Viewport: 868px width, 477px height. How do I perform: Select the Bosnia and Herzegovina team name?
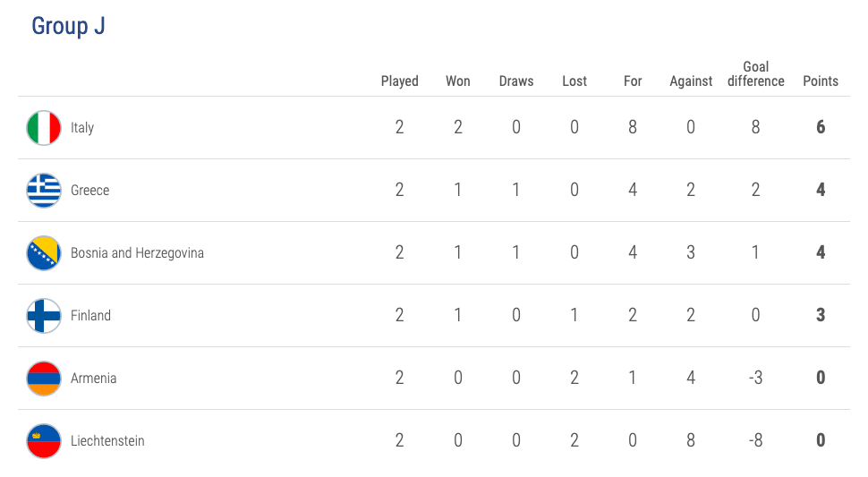(x=137, y=253)
